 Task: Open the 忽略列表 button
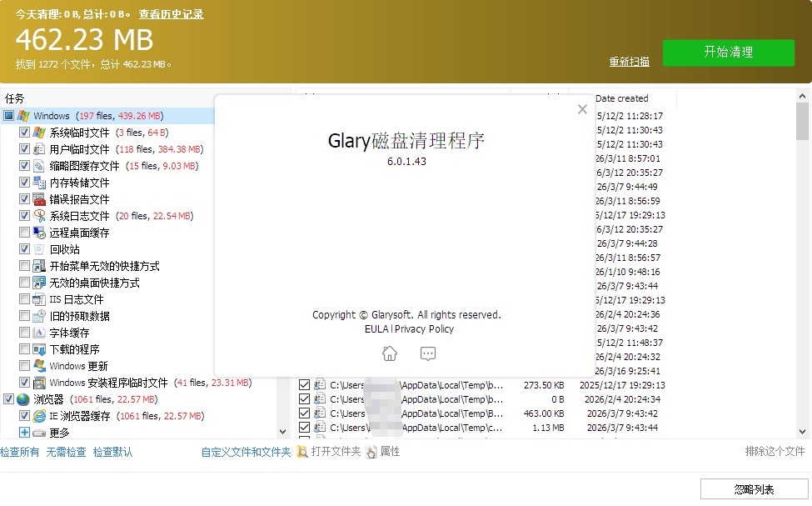(754, 489)
